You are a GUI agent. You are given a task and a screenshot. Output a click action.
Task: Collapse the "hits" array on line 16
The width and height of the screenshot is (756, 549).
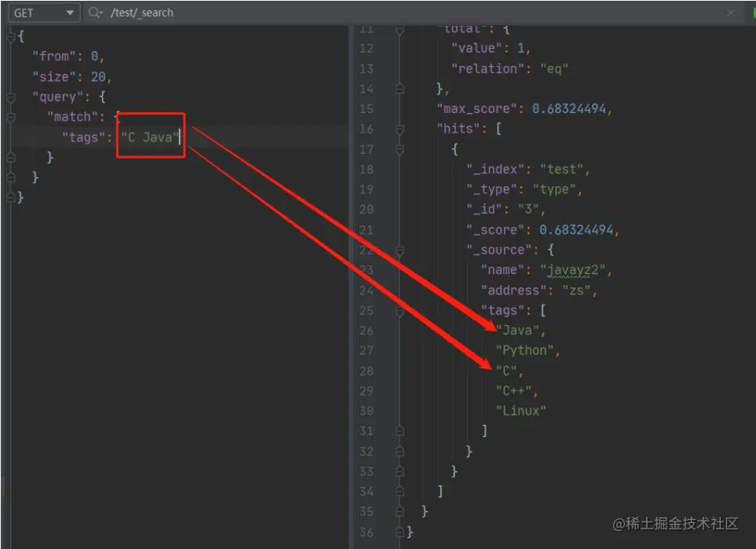(x=400, y=130)
